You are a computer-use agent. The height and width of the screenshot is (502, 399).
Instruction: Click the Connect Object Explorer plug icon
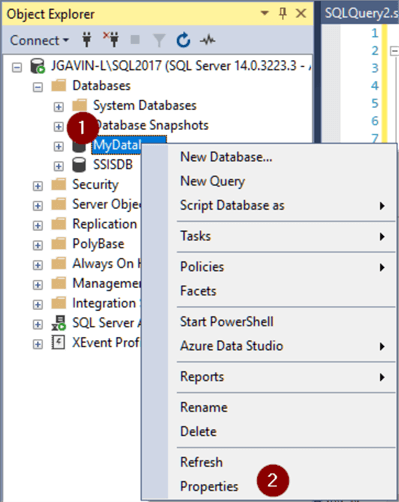(x=87, y=40)
